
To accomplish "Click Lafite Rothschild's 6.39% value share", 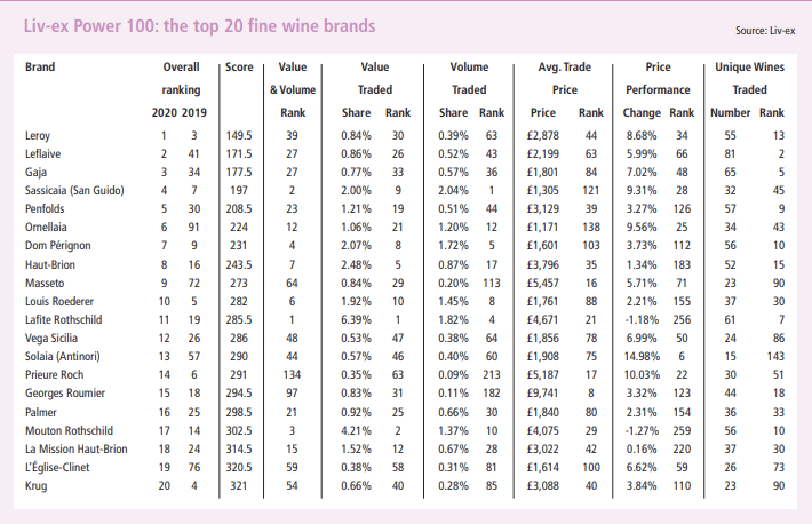I will click(356, 320).
